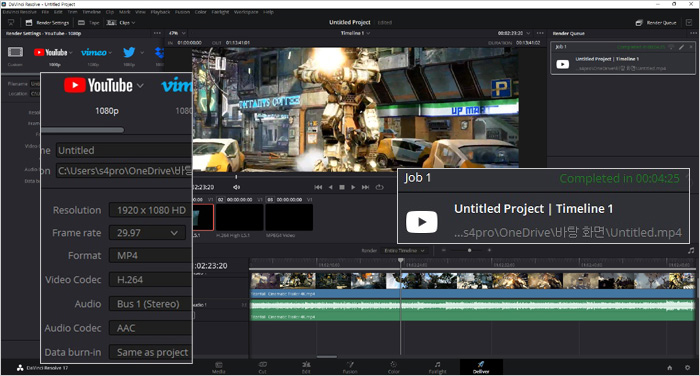Click the YouTube icon on Job 1
Screen dimensions: 700x376
(x=562, y=64)
